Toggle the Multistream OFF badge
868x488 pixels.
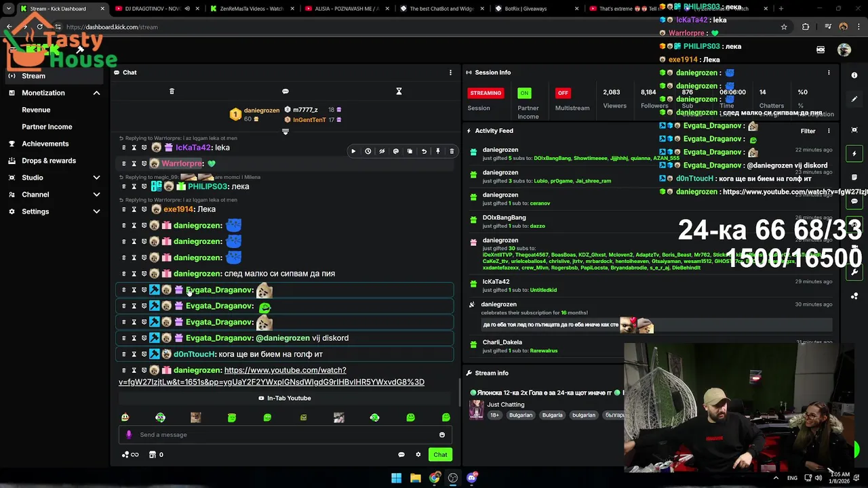click(563, 93)
